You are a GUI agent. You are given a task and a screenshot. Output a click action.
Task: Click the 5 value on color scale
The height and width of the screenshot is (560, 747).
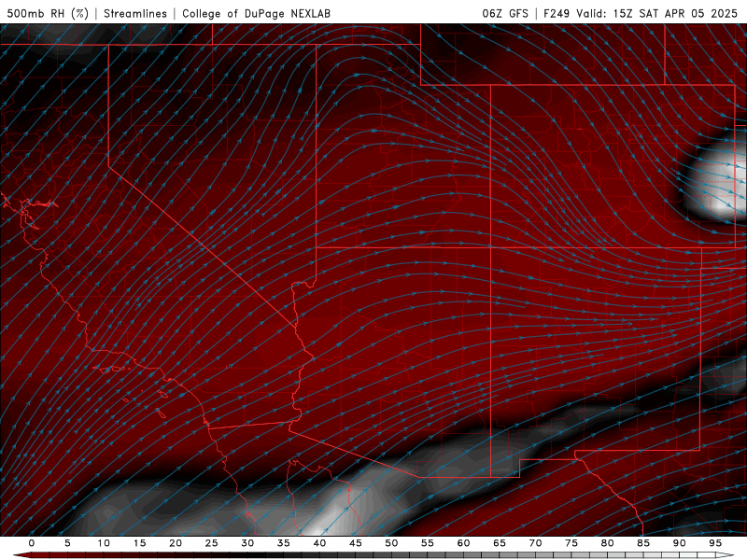[x=67, y=543]
